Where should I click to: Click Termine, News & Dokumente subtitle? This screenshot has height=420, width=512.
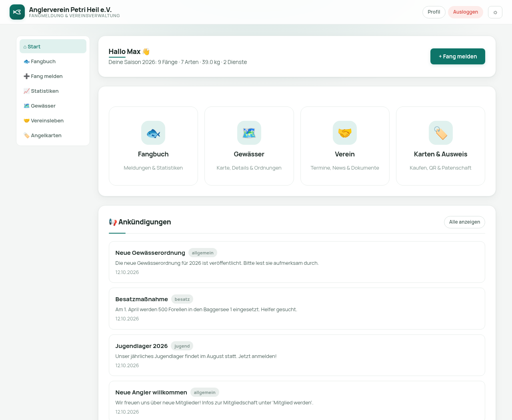[x=345, y=168]
